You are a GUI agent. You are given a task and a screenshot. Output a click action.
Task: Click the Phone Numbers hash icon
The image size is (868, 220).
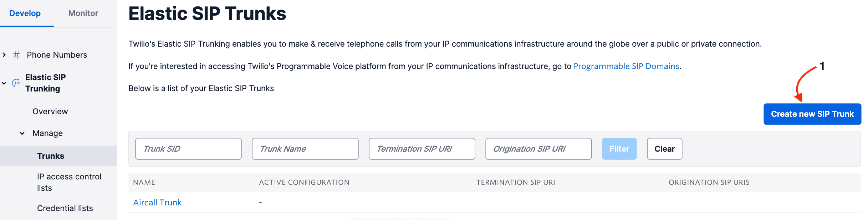pos(16,55)
